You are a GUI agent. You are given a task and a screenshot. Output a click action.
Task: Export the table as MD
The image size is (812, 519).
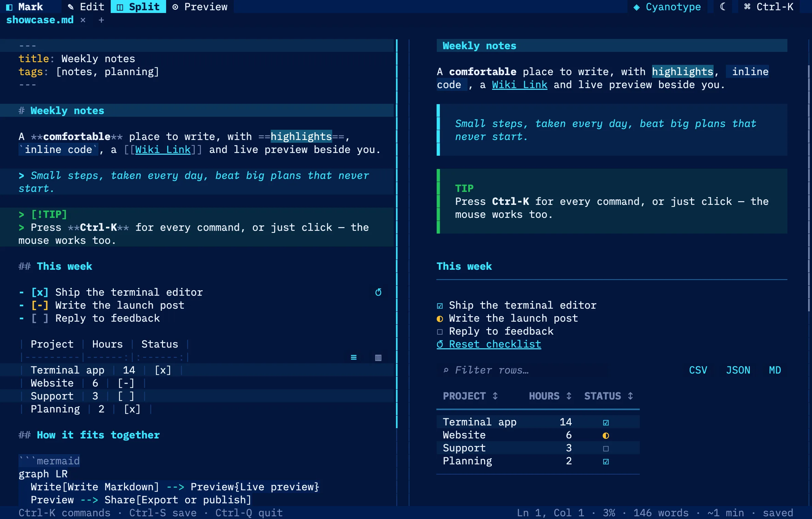775,370
